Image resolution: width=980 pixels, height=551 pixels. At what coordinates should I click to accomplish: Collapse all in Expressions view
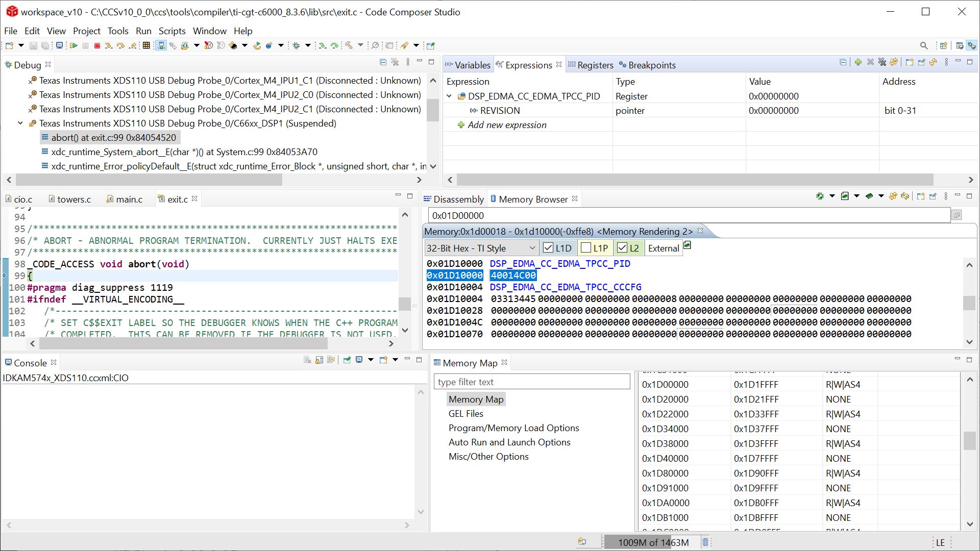pos(843,62)
